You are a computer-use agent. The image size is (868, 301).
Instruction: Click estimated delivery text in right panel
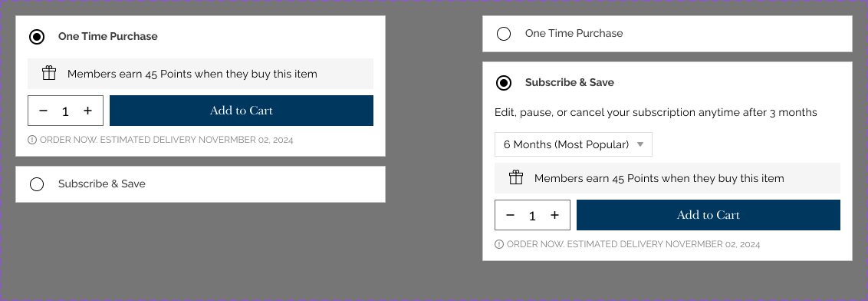[x=633, y=244]
